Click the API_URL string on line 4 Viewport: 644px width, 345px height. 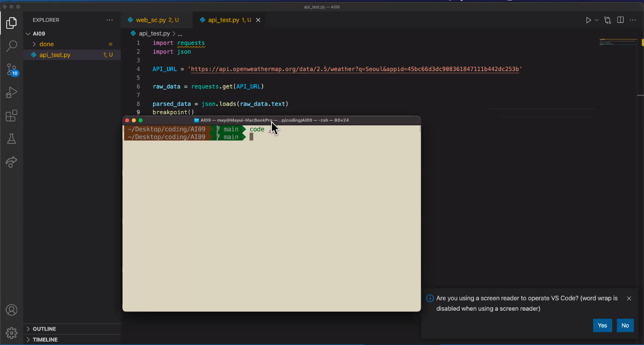pyautogui.click(x=355, y=69)
